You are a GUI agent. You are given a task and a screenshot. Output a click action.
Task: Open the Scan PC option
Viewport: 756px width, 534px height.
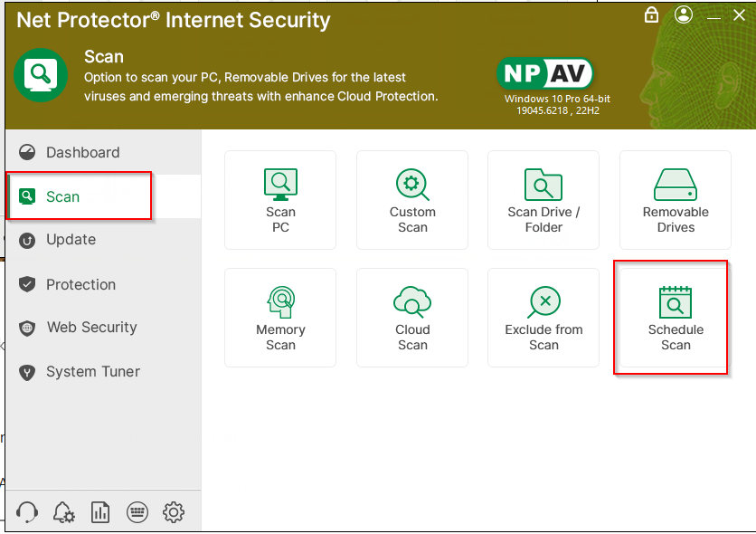coord(280,200)
